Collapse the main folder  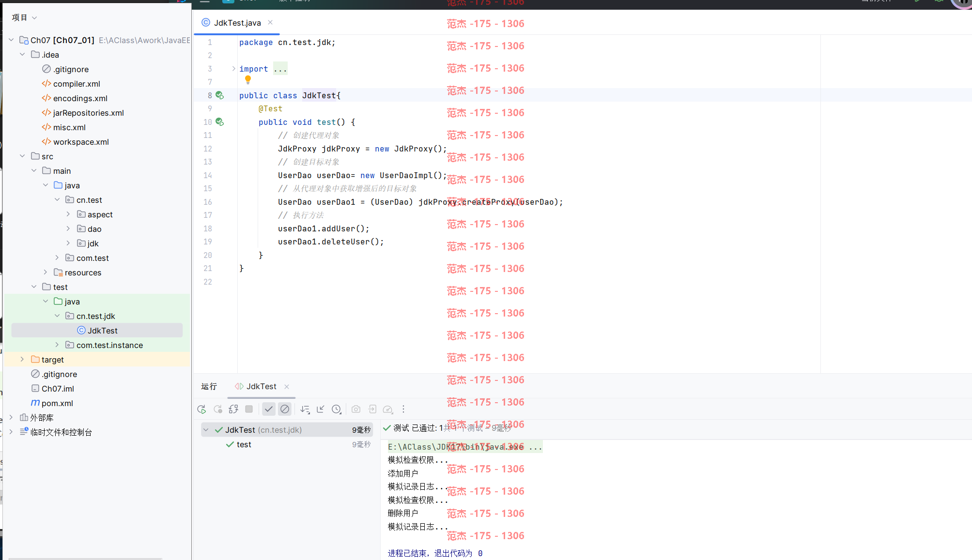[x=34, y=170]
